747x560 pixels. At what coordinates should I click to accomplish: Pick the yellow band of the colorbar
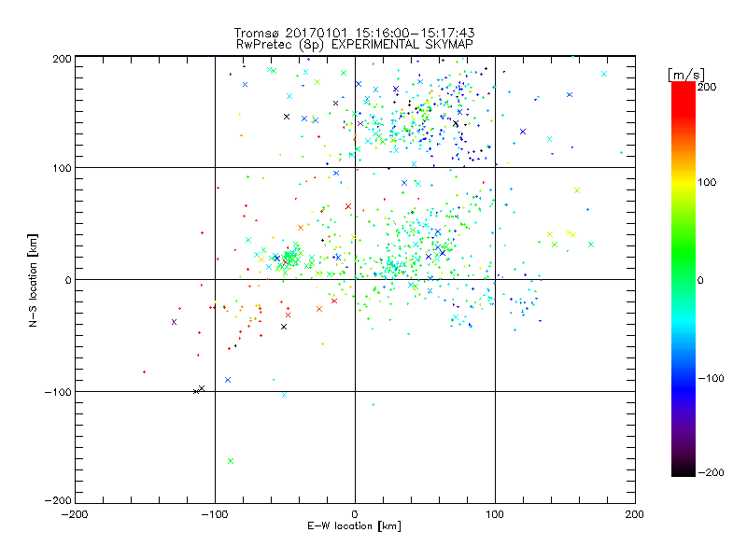coord(684,183)
